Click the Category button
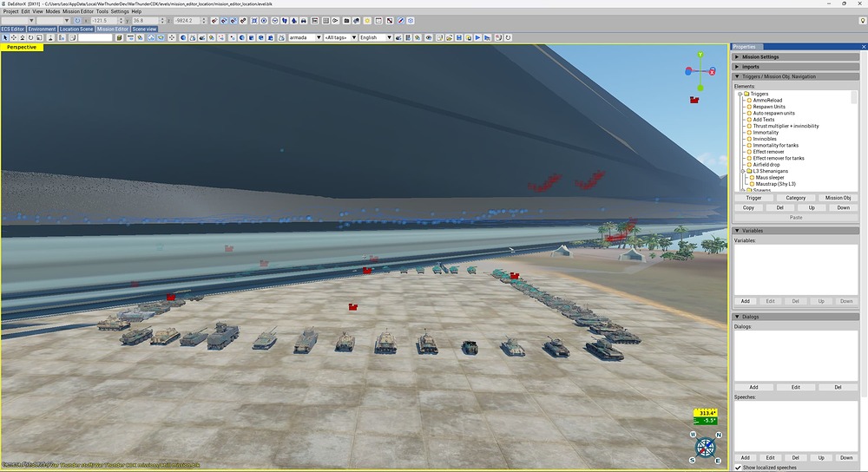Screen dimensions: 868x472 (x=795, y=198)
